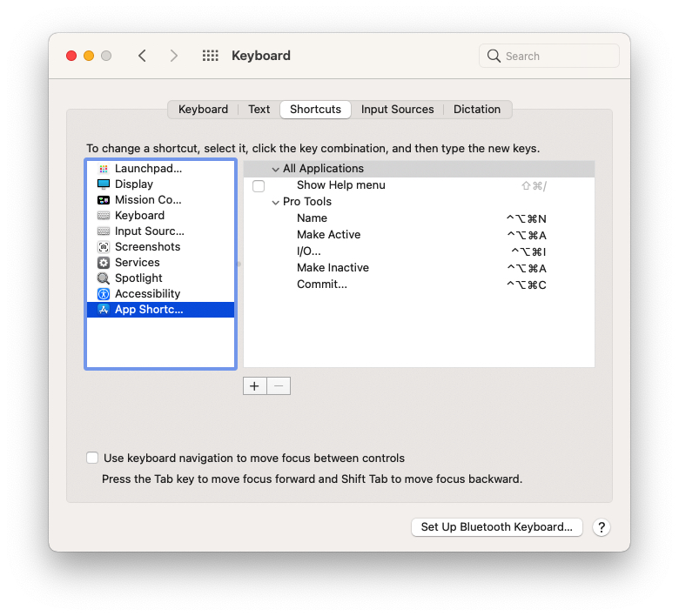Enable the Show Help menu checkbox
This screenshot has width=679, height=616.
click(x=259, y=186)
